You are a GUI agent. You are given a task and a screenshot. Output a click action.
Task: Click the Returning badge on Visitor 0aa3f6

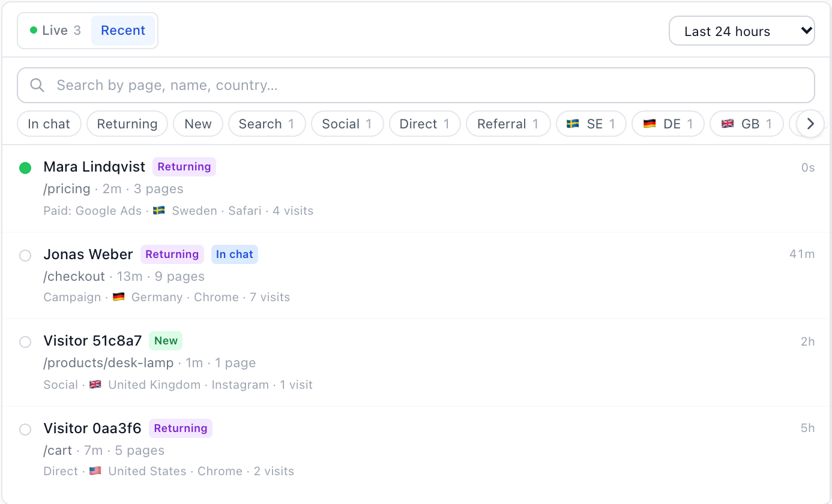coord(181,428)
